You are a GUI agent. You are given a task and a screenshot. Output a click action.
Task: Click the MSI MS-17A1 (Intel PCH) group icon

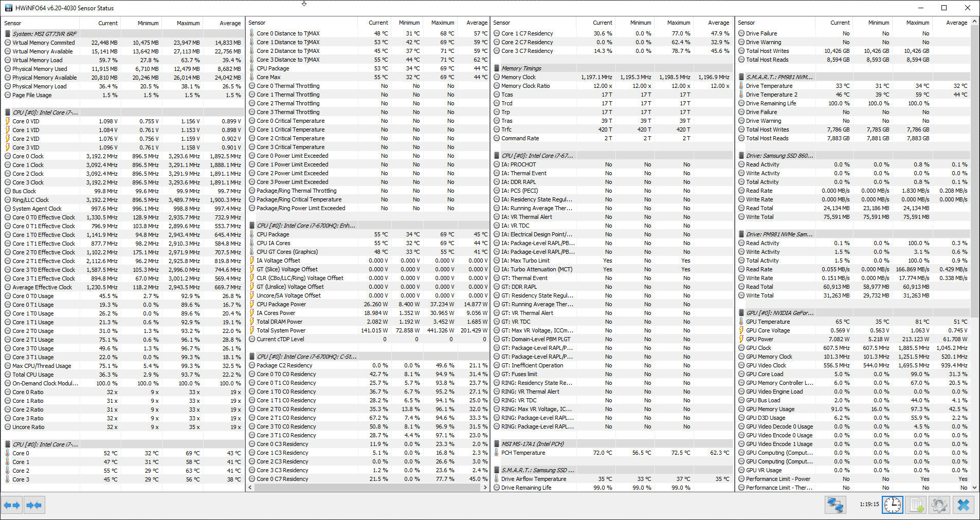(497, 444)
